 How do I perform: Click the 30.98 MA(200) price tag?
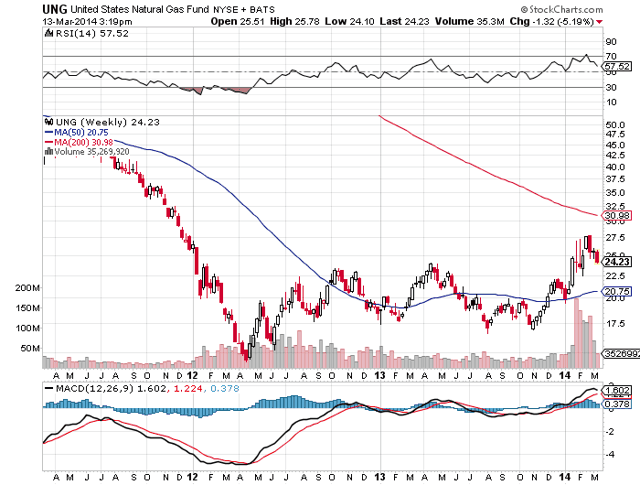(617, 215)
